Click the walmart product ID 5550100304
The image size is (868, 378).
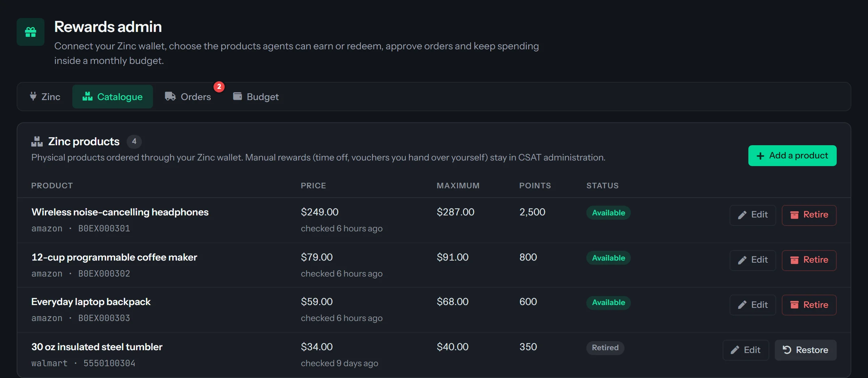pos(109,363)
